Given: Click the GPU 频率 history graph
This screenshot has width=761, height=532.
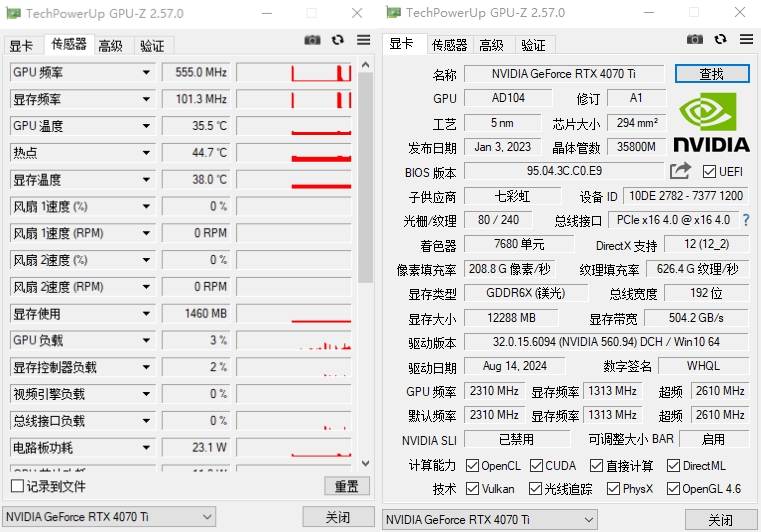Looking at the screenshot, I should coord(294,72).
